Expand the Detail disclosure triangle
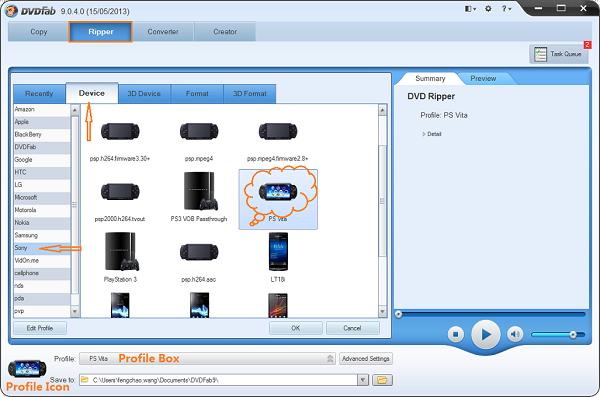600x397 pixels. tap(424, 134)
